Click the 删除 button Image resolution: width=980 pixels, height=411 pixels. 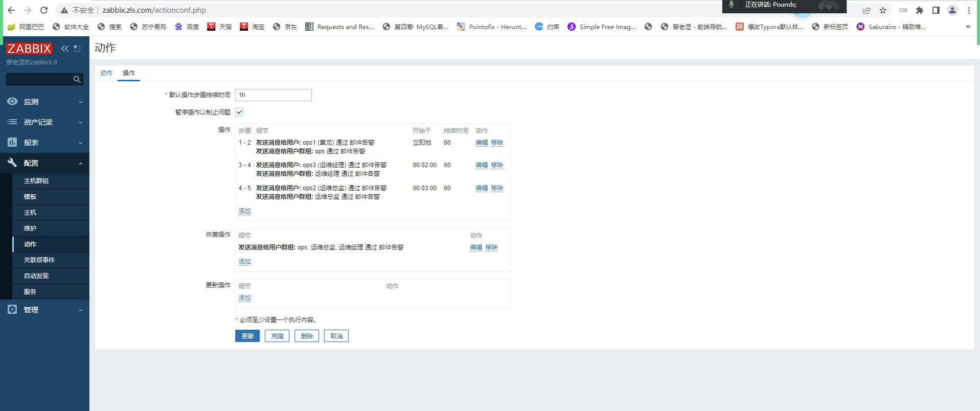pos(307,336)
